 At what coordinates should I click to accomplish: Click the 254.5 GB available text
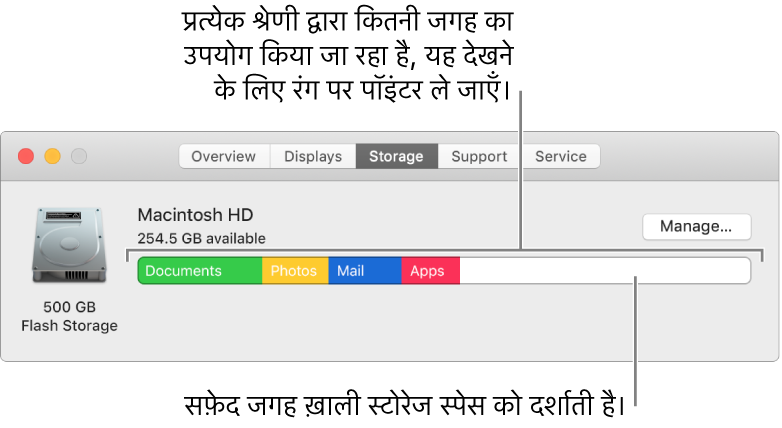(x=201, y=238)
